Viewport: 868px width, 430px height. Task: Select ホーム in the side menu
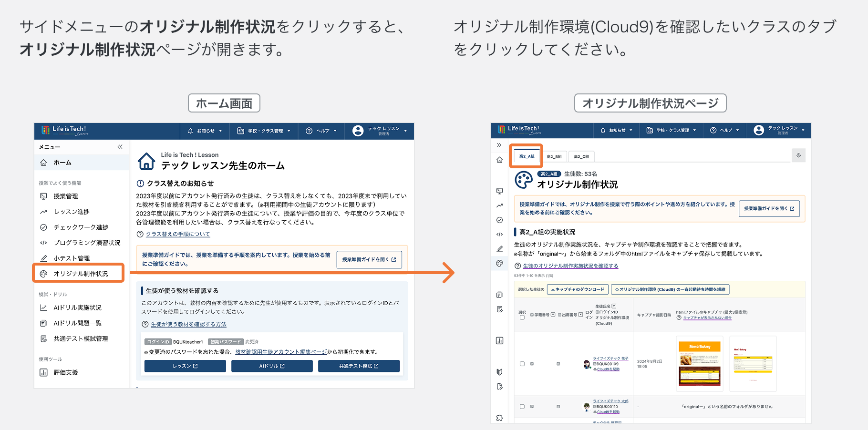[x=82, y=163]
